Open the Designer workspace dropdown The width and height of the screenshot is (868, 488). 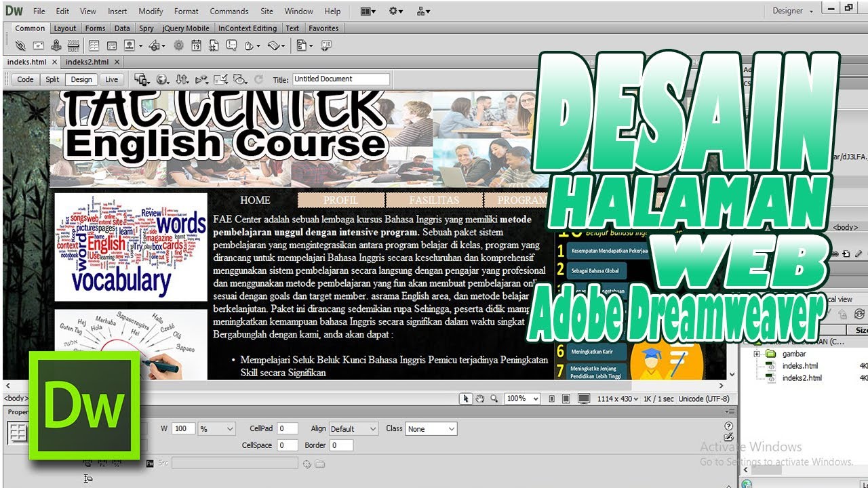click(x=792, y=11)
